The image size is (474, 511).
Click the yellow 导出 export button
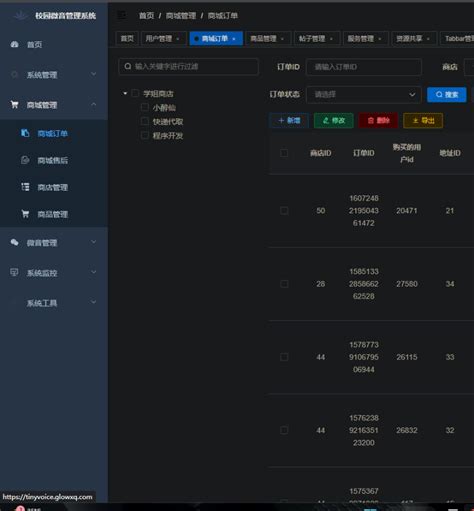click(x=423, y=120)
